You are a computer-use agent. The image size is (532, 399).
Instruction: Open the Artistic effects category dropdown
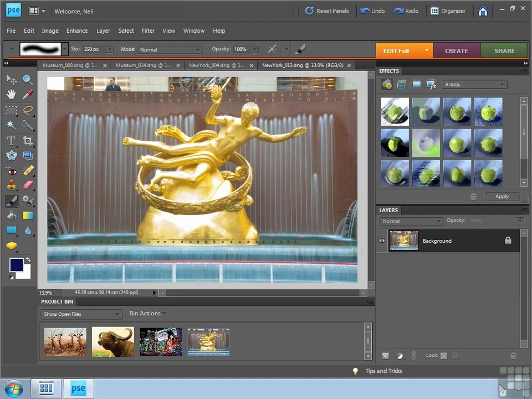[x=474, y=84]
